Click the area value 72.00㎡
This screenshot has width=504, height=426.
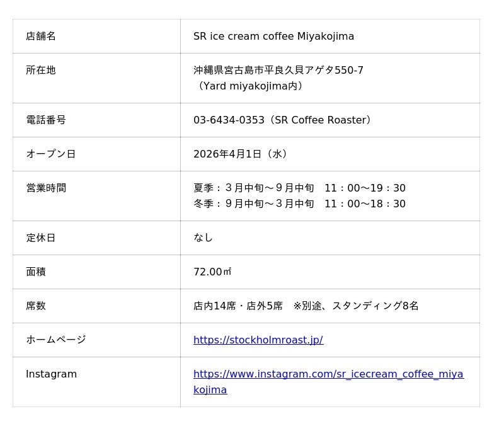[x=212, y=272]
